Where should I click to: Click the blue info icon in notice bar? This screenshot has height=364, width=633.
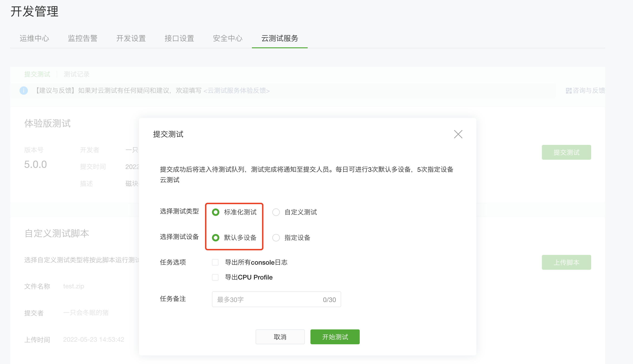[24, 91]
